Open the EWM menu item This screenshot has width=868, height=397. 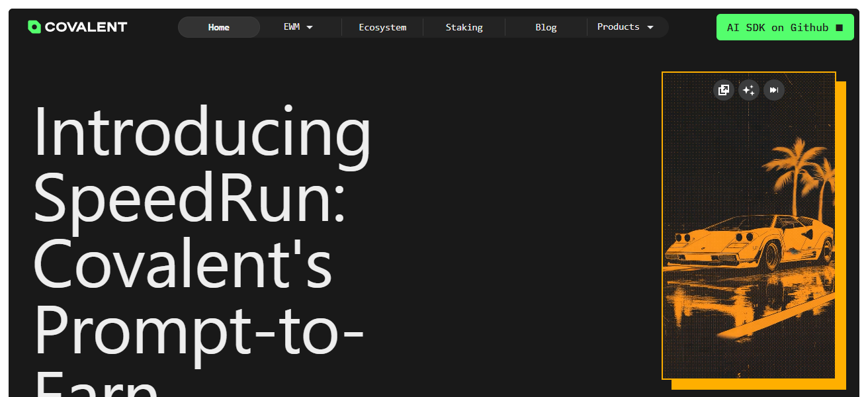[x=292, y=27]
